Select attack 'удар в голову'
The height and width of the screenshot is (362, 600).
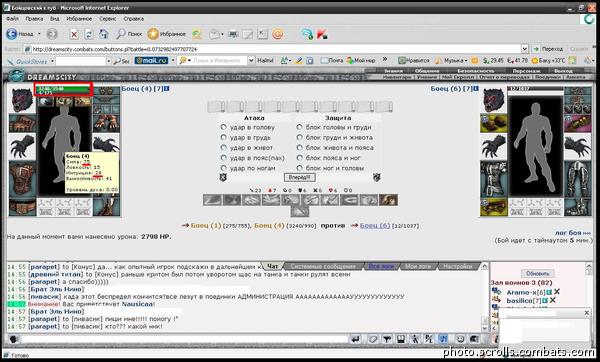click(223, 127)
